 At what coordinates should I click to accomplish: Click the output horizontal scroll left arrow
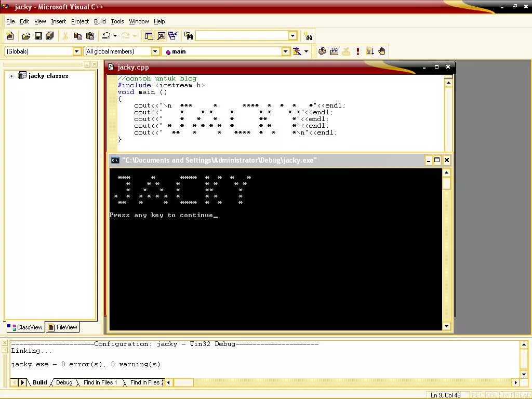(x=169, y=382)
